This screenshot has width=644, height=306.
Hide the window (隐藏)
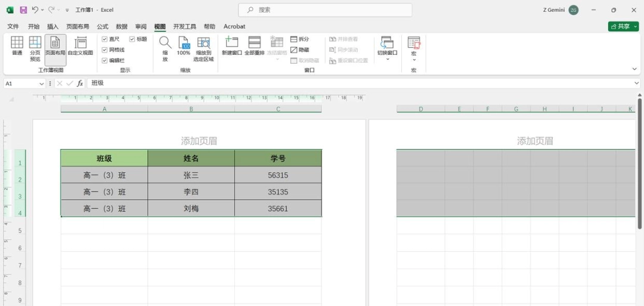(300, 50)
